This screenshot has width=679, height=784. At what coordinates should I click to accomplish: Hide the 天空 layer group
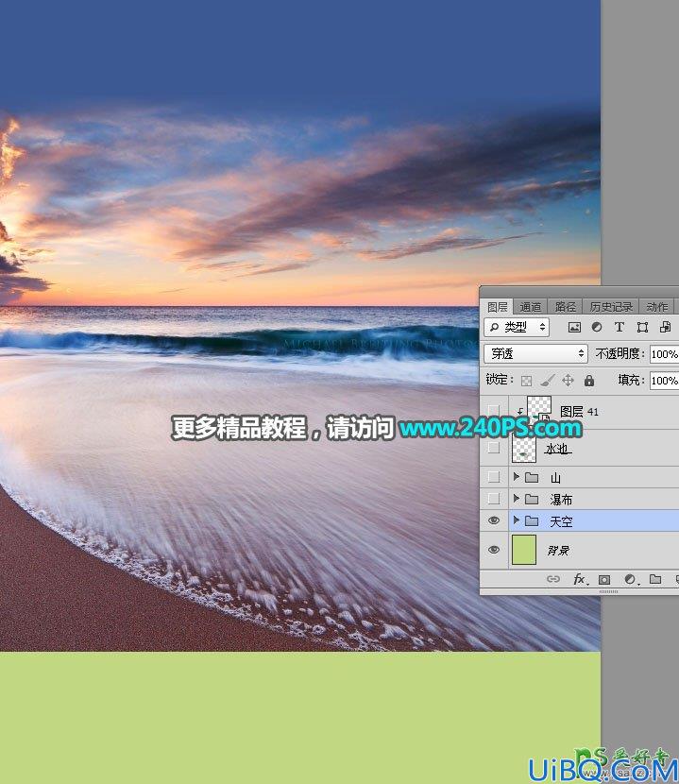coord(494,520)
